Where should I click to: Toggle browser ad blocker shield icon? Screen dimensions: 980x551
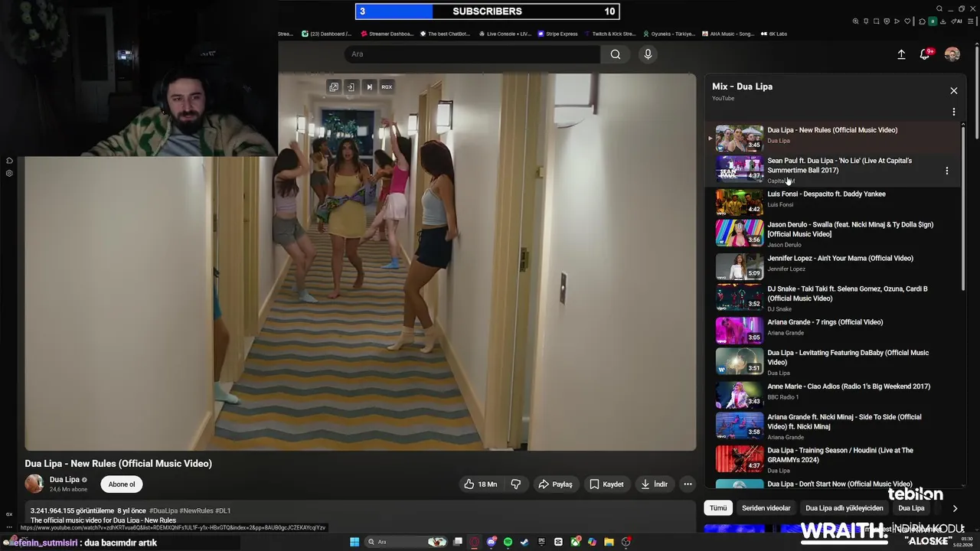coord(887,21)
